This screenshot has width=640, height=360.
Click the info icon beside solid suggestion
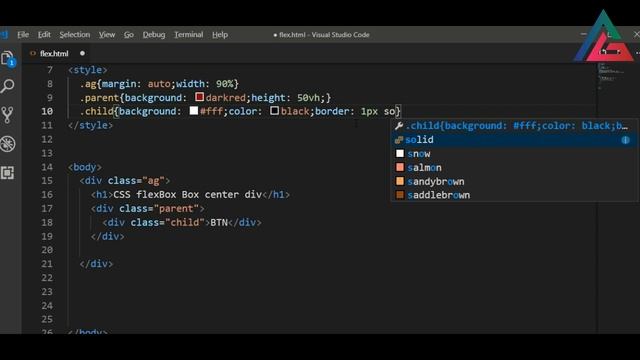click(x=625, y=140)
